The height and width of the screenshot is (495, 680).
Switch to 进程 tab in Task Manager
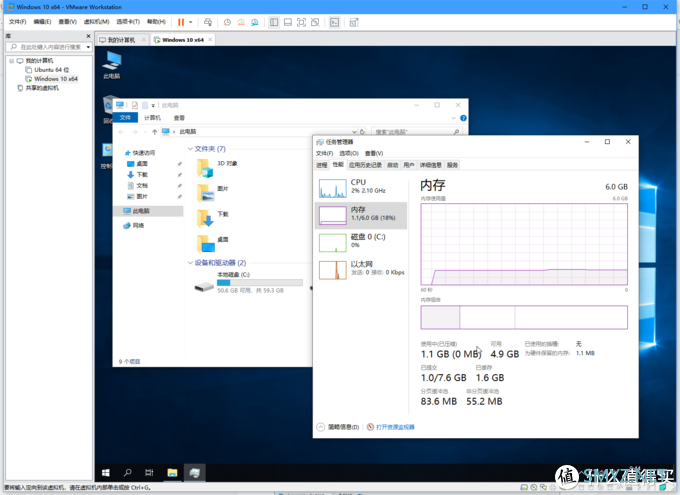[x=322, y=165]
